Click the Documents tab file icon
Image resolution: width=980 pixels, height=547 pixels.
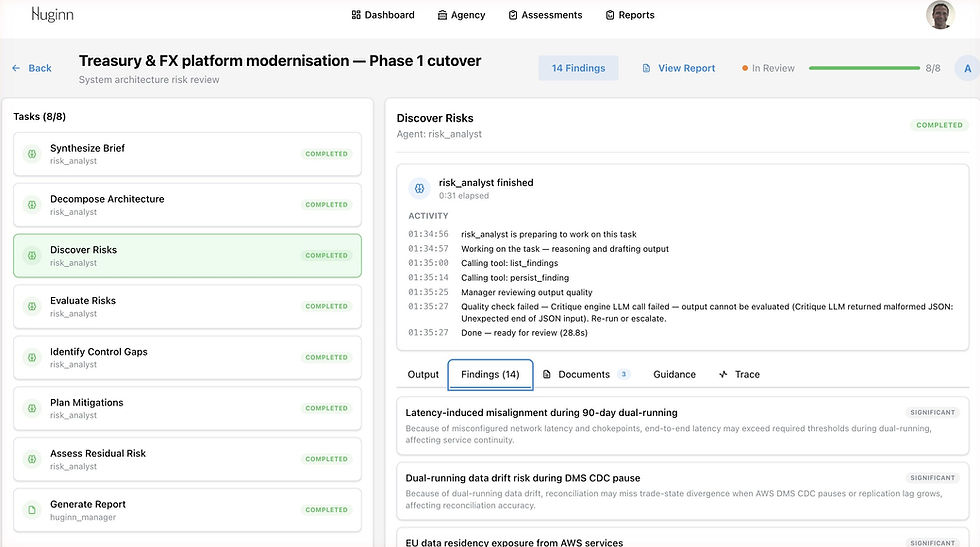point(547,374)
